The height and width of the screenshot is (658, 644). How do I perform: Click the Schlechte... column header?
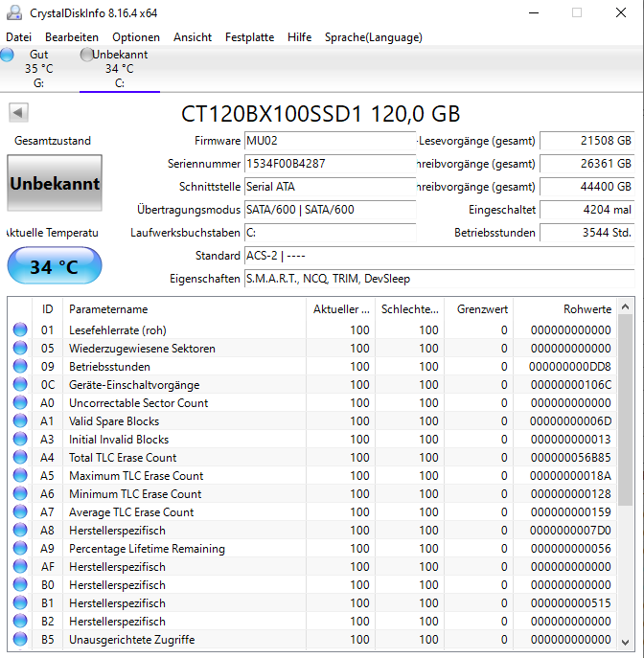(410, 309)
